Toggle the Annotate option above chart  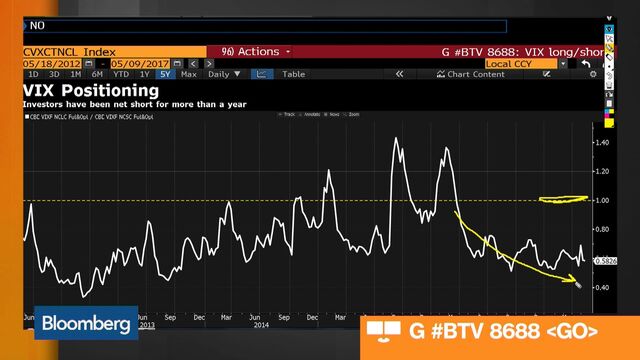tap(310, 114)
